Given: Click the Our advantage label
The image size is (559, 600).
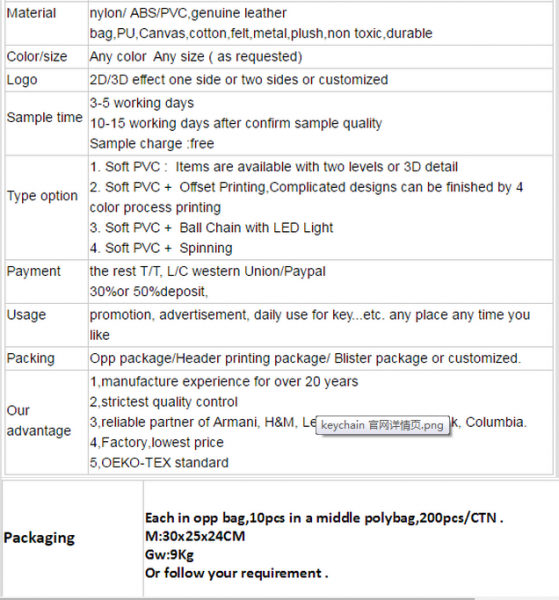Looking at the screenshot, I should tap(39, 421).
